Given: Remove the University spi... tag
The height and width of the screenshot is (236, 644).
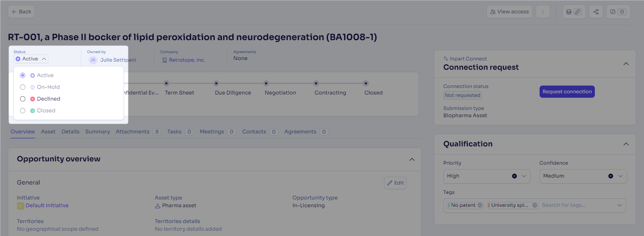Looking at the screenshot, I should click(535, 205).
